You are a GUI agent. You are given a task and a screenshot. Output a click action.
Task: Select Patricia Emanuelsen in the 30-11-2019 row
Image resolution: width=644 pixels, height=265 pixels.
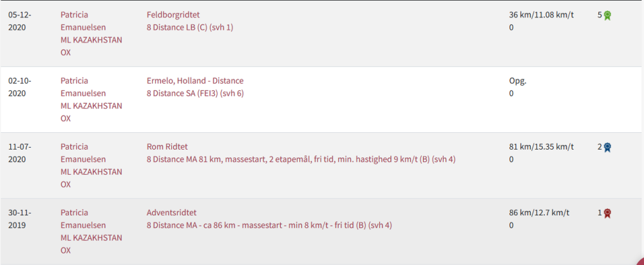[x=83, y=219]
